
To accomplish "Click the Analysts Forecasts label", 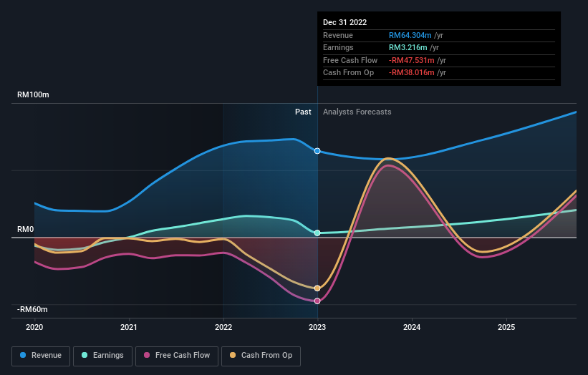I will click(x=357, y=112).
